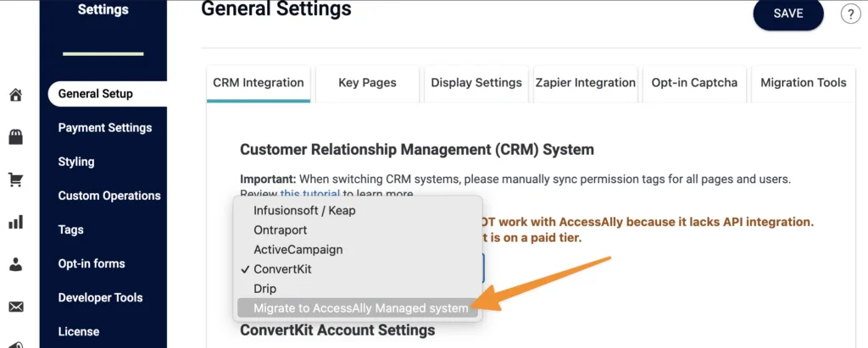Open the home icon in left rail
The width and height of the screenshot is (868, 348).
16,95
